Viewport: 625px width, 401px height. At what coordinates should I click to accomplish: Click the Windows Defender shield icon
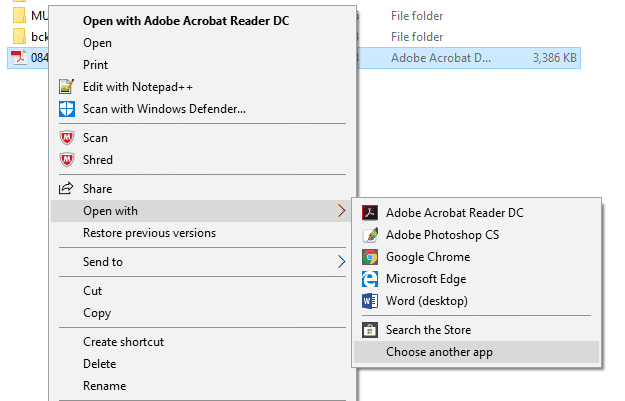click(x=67, y=109)
